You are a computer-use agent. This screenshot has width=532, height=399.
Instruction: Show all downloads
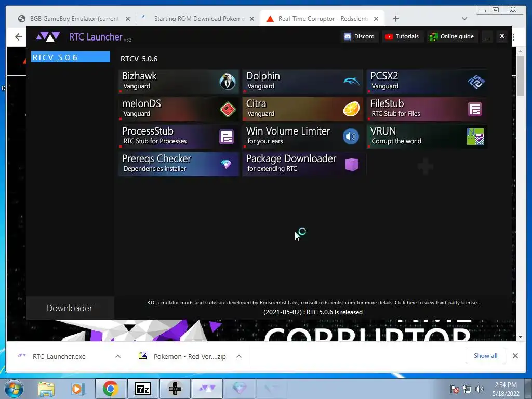point(486,356)
